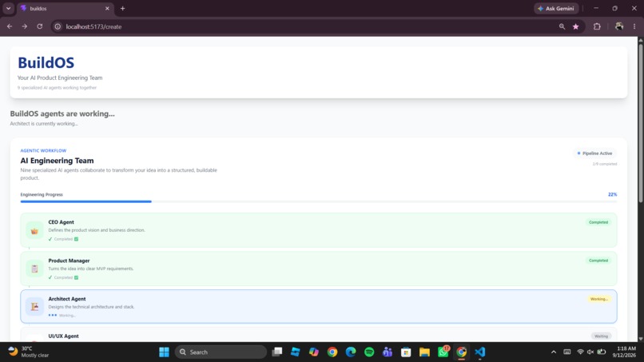
Task: Click the Pipeline Active status badge
Action: (594, 153)
